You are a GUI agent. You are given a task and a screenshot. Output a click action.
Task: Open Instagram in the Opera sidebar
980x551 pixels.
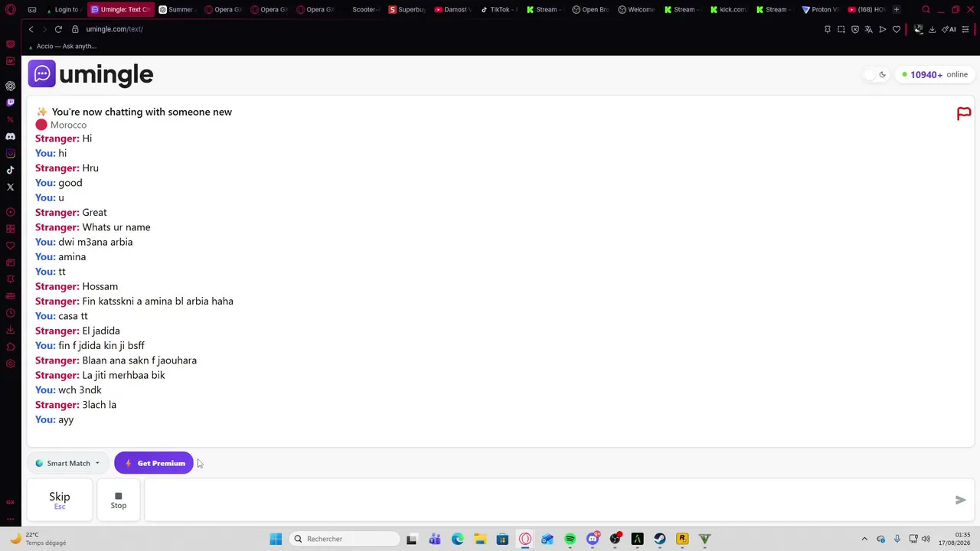[x=10, y=153]
